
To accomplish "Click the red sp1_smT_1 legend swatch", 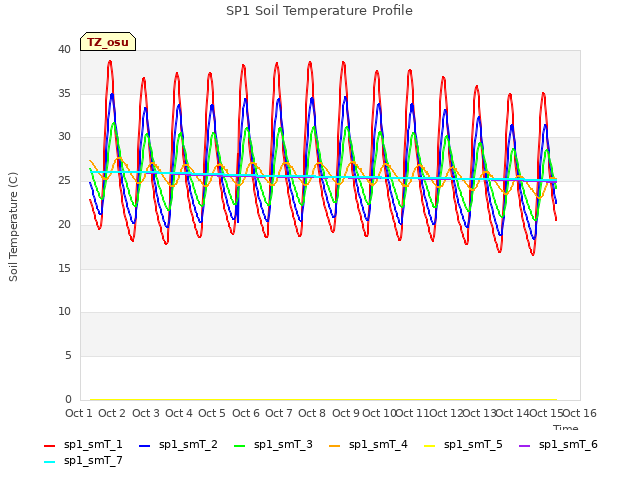I will pyautogui.click(x=49, y=446).
